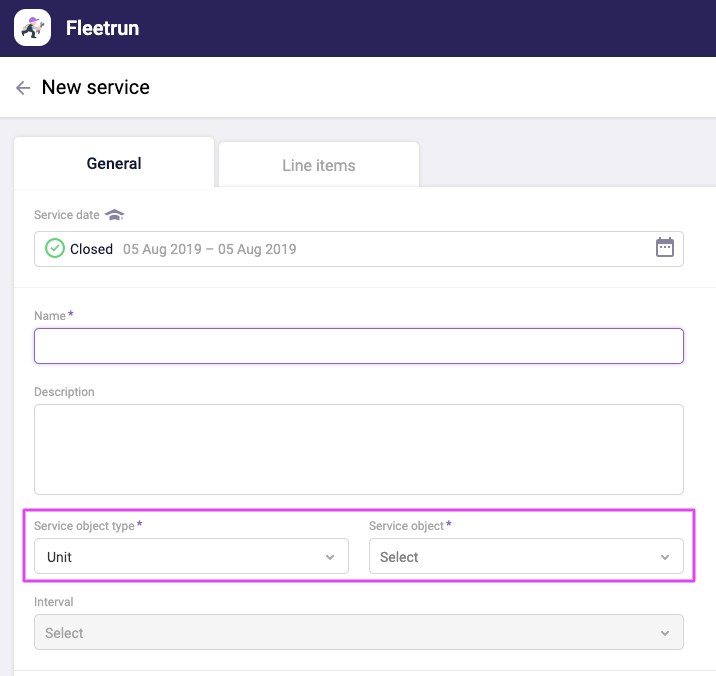The image size is (716, 676).
Task: Click the Service date label
Action: 66,215
